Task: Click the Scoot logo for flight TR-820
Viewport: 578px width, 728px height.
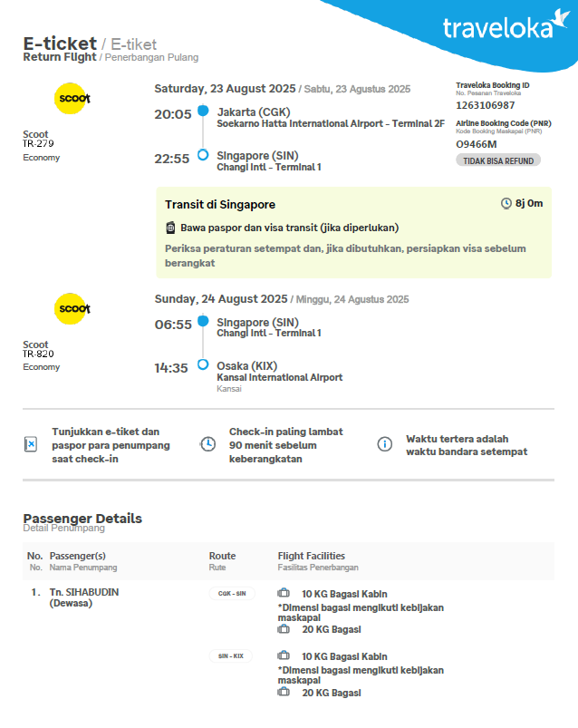Action: [73, 308]
